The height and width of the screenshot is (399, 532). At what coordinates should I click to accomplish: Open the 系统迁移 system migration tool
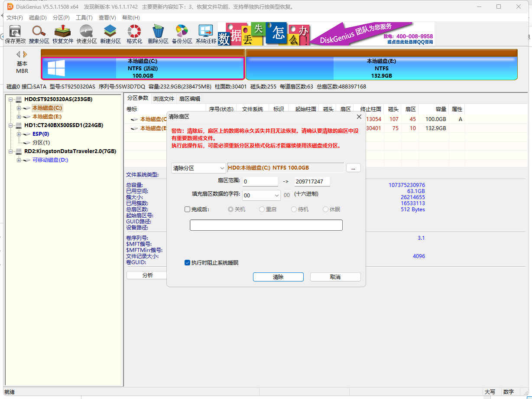pyautogui.click(x=206, y=34)
